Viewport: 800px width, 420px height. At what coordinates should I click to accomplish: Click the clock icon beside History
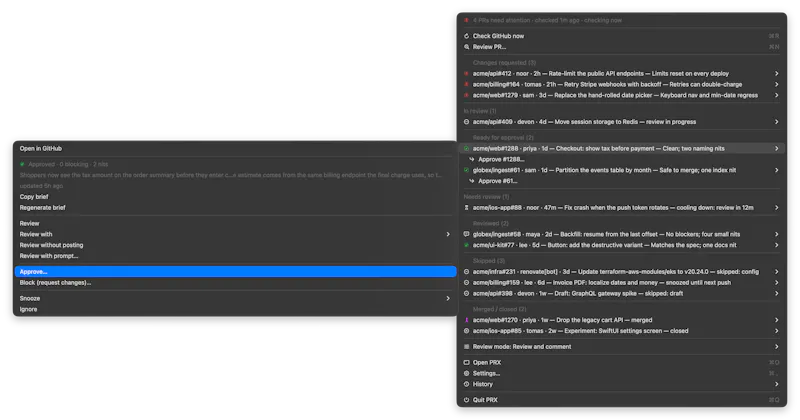(x=466, y=384)
